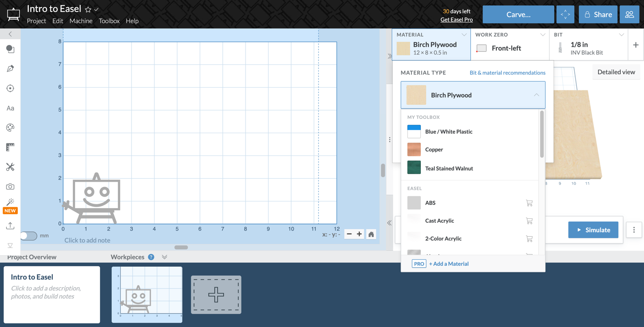Viewport: 644px width, 327px height.
Task: Open the three-dot menu beside Simulate
Action: tap(634, 230)
